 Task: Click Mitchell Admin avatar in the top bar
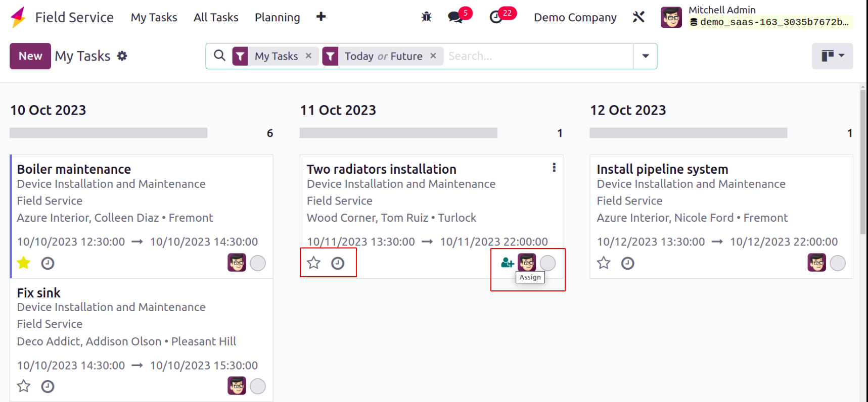click(671, 17)
